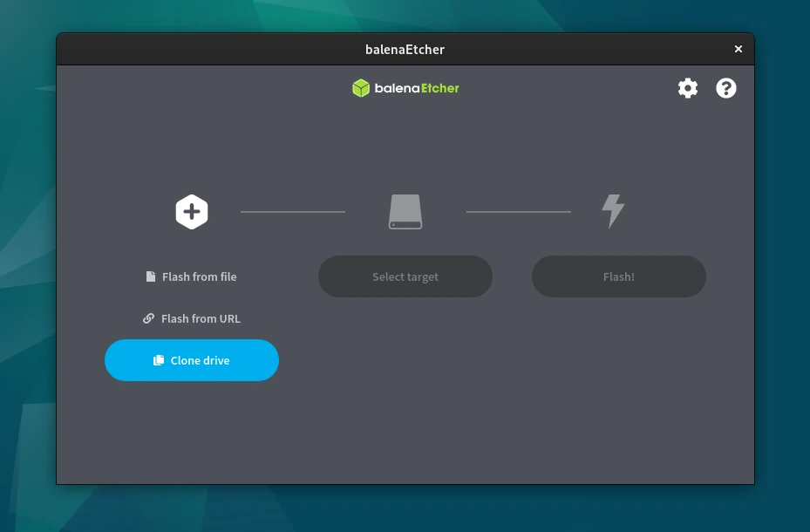Click the Select target button
This screenshot has height=532, width=810.
[405, 276]
